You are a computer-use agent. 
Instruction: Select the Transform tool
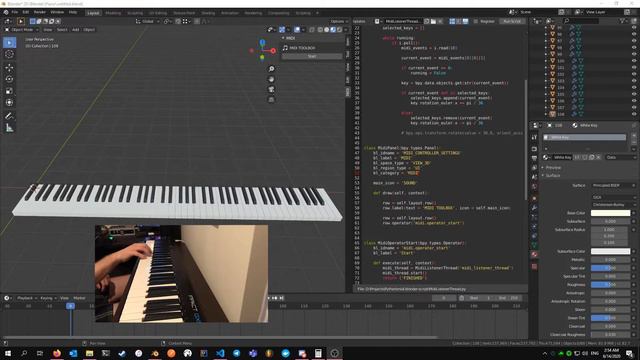9,102
